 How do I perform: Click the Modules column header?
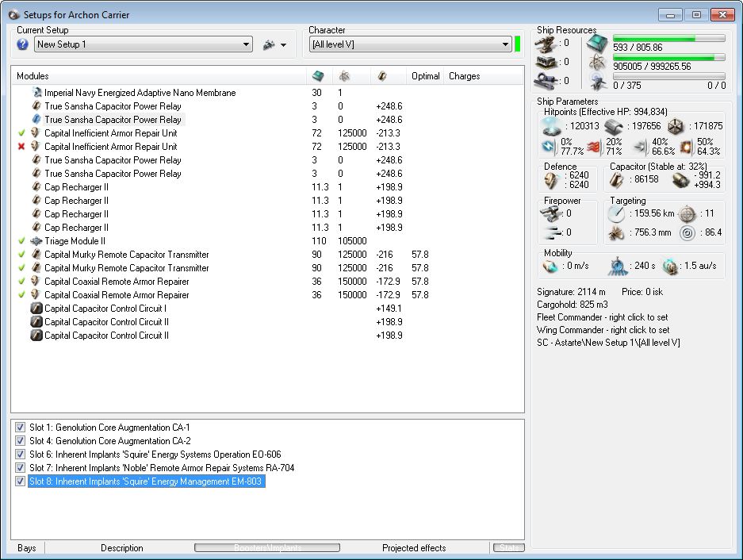(x=159, y=76)
